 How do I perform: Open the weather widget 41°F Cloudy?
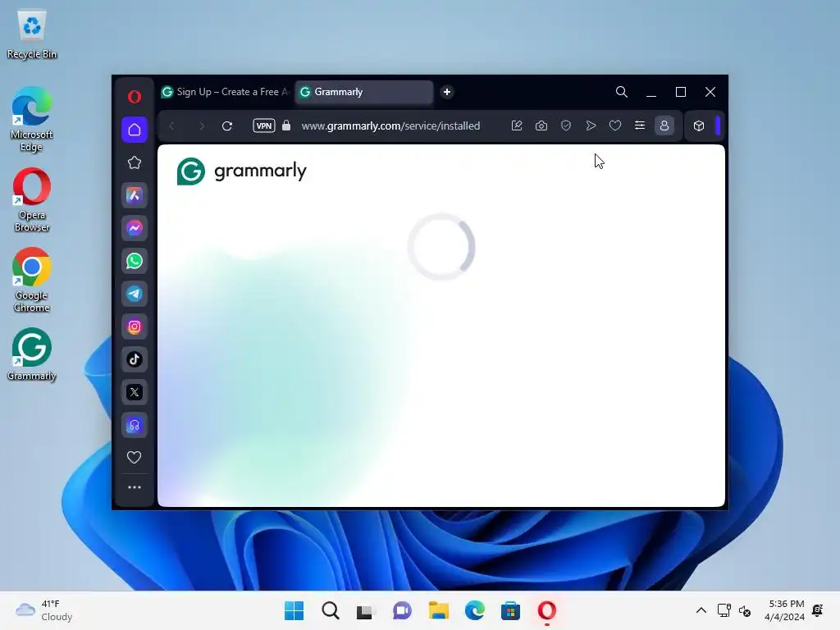[x=44, y=610]
